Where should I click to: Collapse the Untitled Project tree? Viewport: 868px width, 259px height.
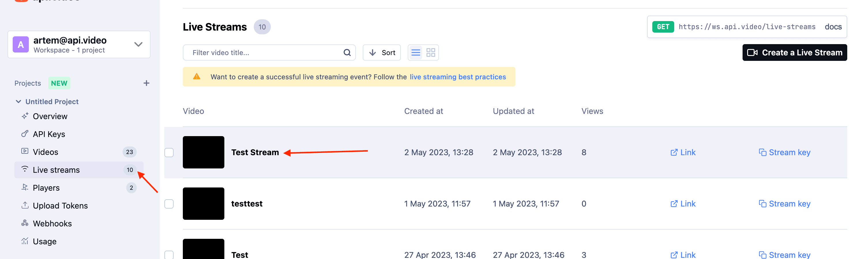(18, 101)
